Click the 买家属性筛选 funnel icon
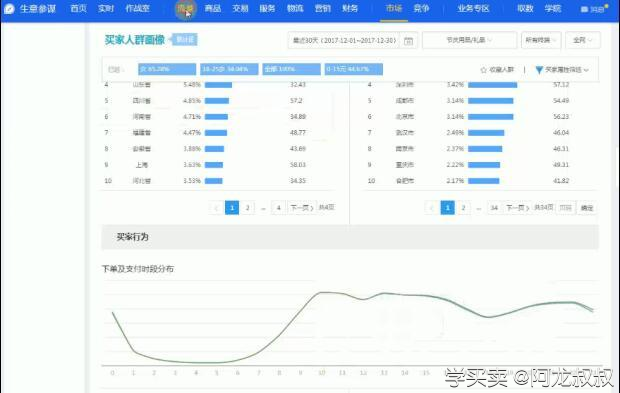 tap(539, 70)
